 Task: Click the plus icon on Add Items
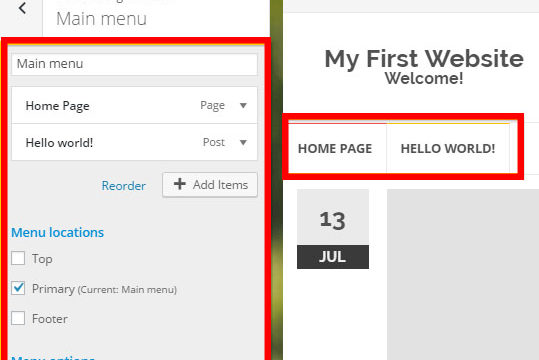[179, 184]
